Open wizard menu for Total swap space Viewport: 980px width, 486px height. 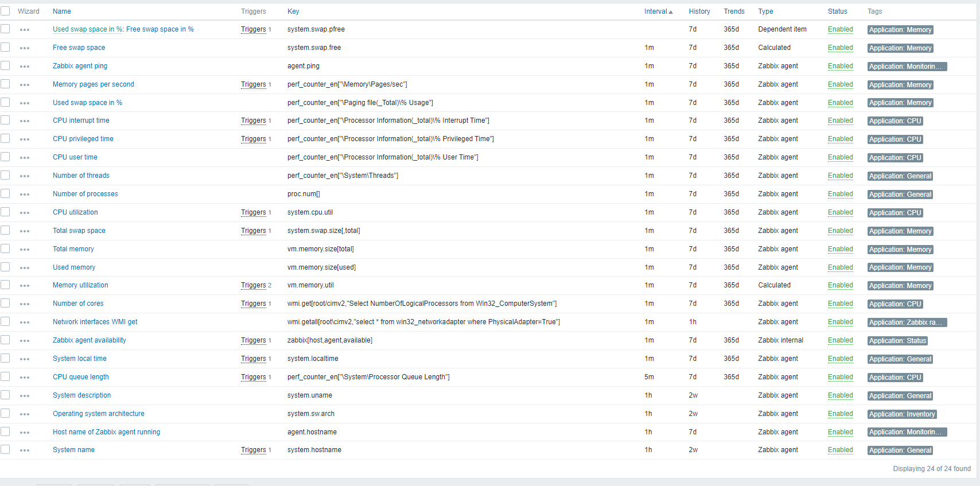pyautogui.click(x=25, y=231)
